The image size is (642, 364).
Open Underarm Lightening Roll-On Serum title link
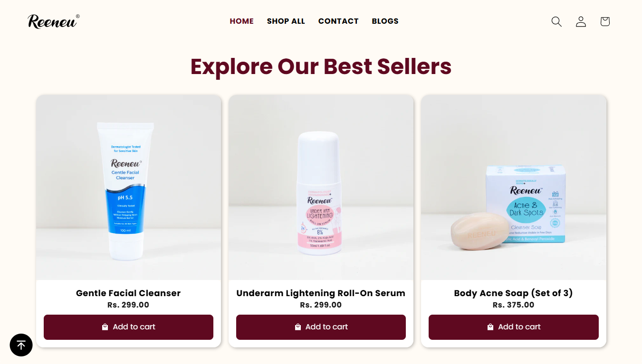(321, 293)
